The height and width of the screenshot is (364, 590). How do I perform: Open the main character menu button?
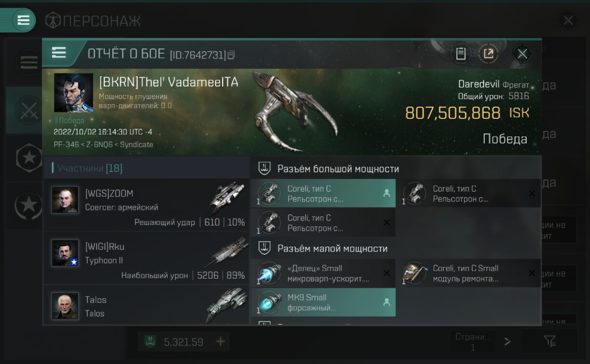tap(23, 20)
